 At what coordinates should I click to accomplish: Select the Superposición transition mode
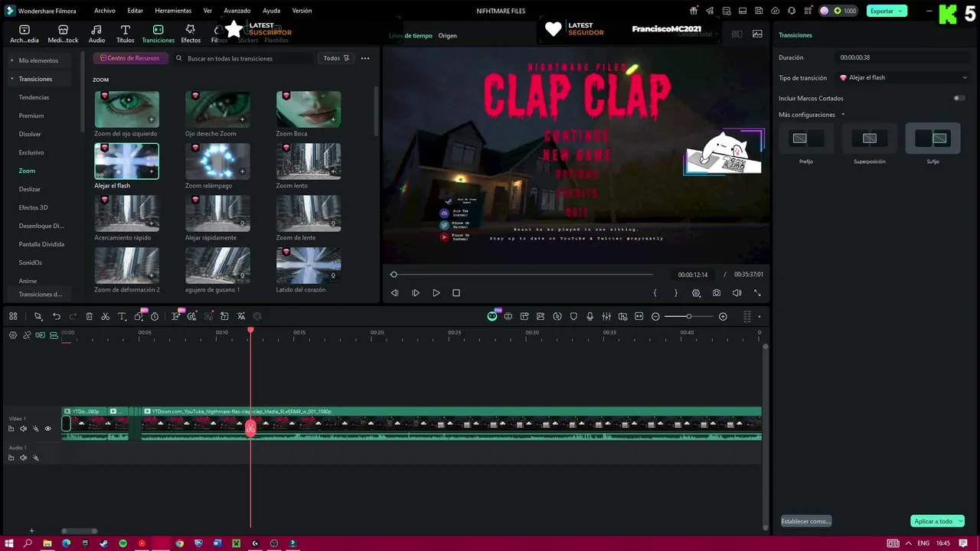pos(870,139)
